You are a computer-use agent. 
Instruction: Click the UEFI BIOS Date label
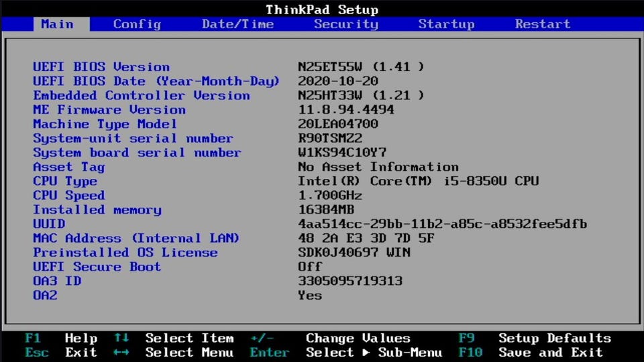[x=156, y=81]
